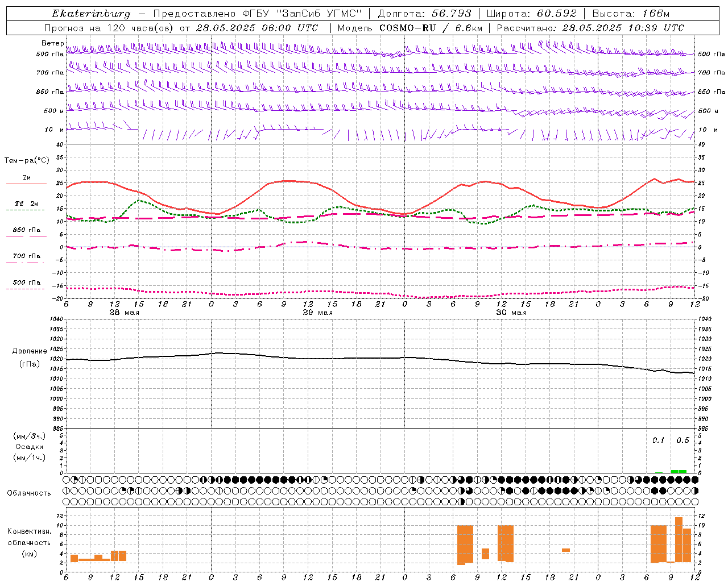Viewport: 728px width, 582px height.
Task: Click the '(мм/1ч.)' precipitation unit label
Action: click(29, 458)
